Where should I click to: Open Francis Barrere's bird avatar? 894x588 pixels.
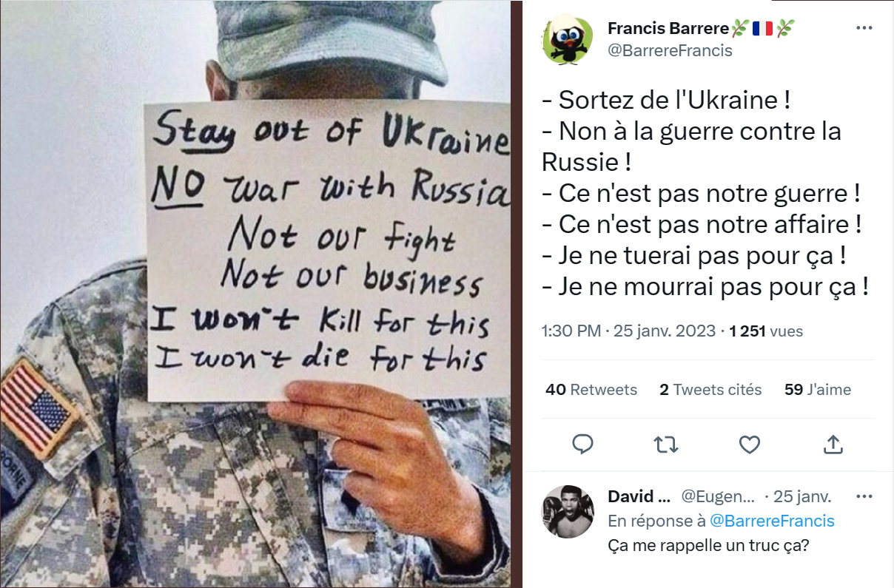pos(567,39)
